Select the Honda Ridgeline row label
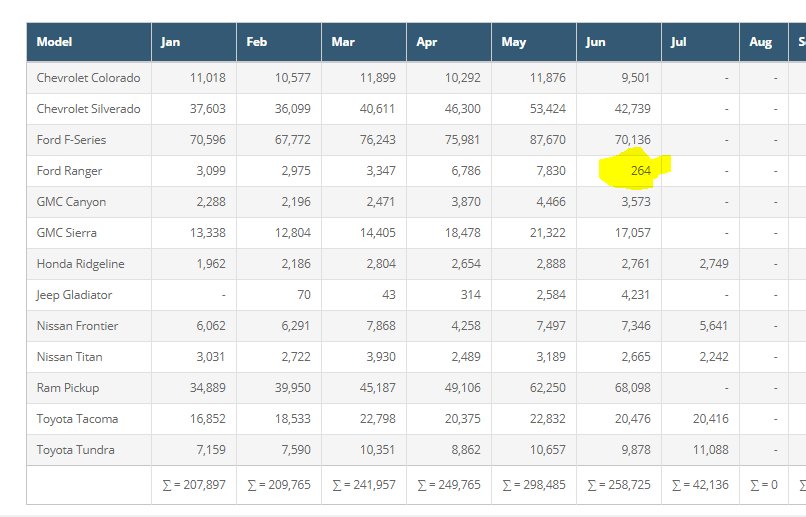 pyautogui.click(x=81, y=264)
